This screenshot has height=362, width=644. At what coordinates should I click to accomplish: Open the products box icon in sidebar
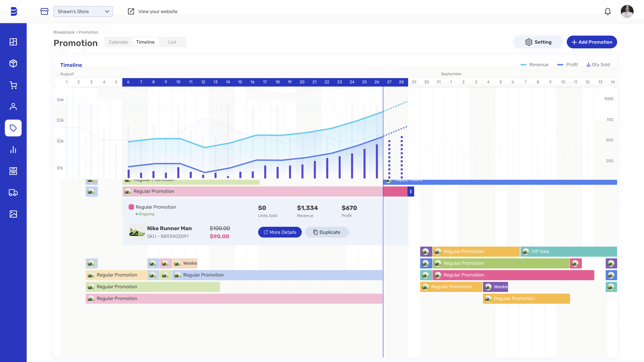[13, 63]
